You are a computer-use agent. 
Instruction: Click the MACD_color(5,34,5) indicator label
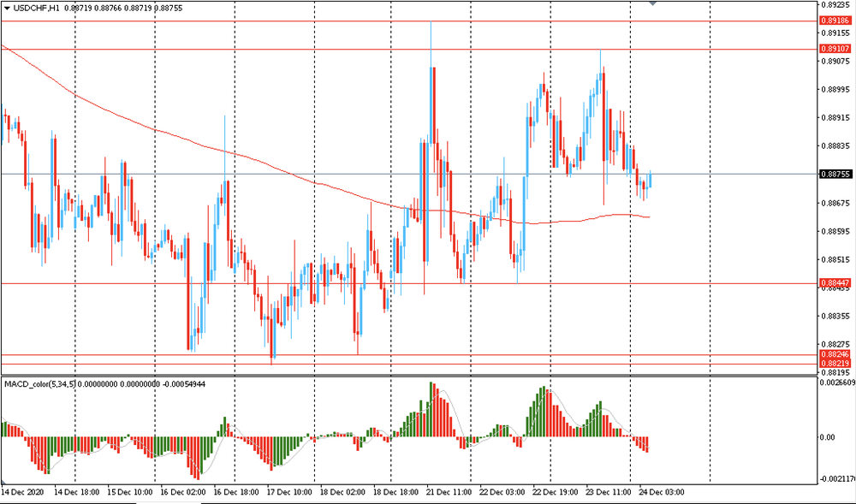39,384
